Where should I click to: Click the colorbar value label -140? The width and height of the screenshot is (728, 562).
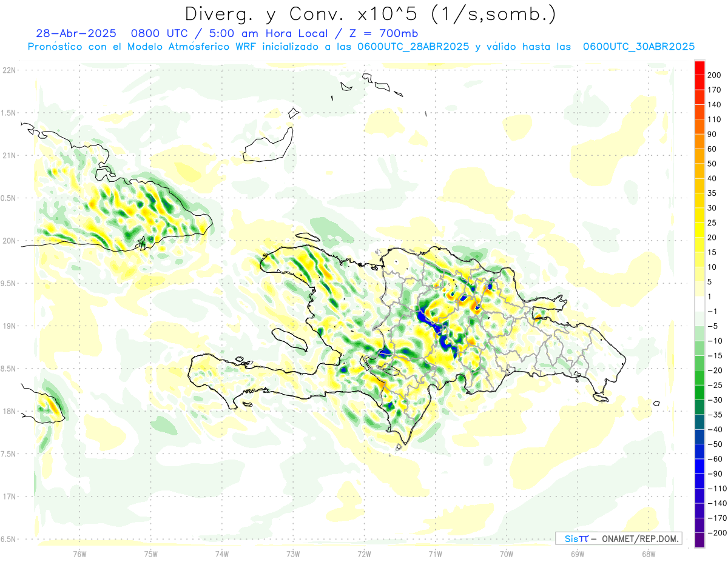pyautogui.click(x=716, y=503)
